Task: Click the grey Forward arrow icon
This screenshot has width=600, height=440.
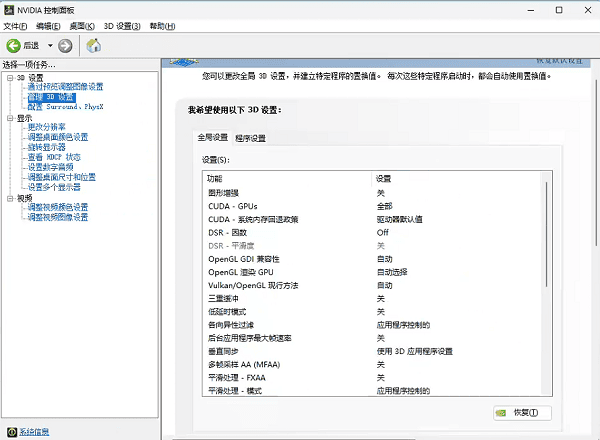Action: click(x=65, y=45)
